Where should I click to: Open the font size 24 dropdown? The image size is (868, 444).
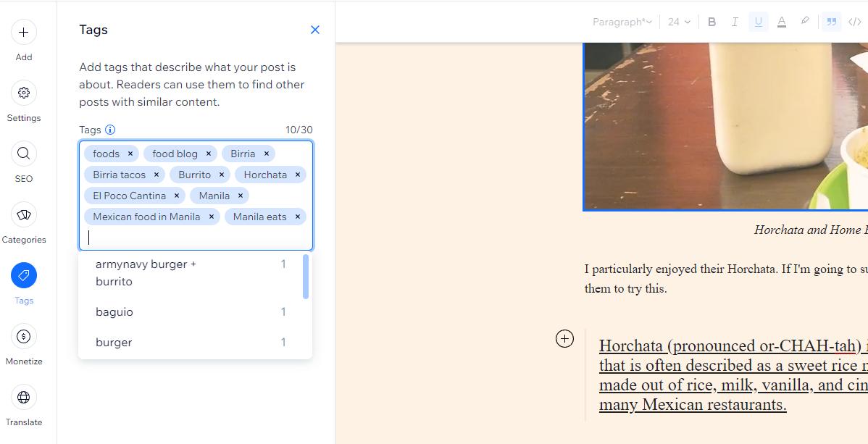[679, 22]
